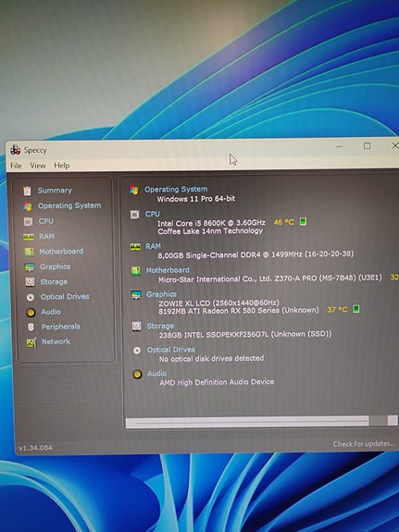Screen dimensions: 399x532
Task: Click the Windows flag icon in summary pane
Action: pos(134,190)
